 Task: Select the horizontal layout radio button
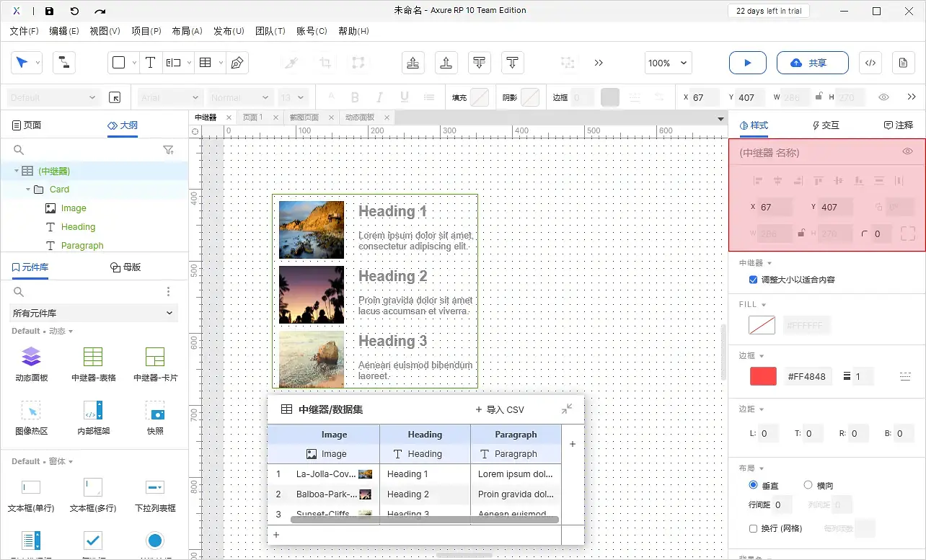(x=808, y=485)
